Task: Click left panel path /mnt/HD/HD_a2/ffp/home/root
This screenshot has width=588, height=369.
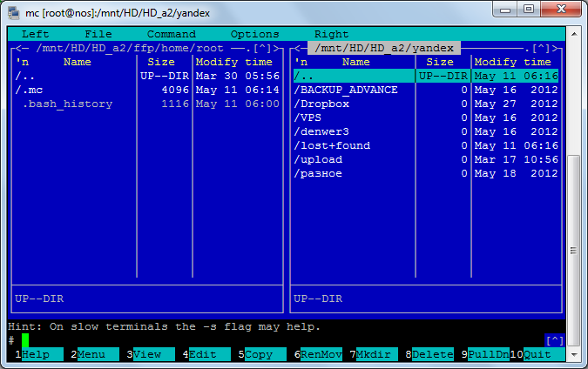Action: point(130,49)
